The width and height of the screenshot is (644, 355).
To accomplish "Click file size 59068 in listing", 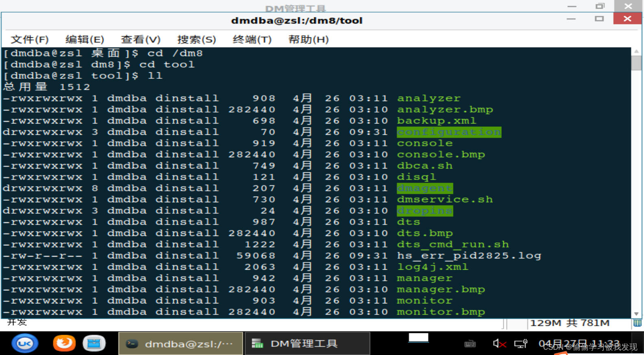I will click(x=256, y=255).
